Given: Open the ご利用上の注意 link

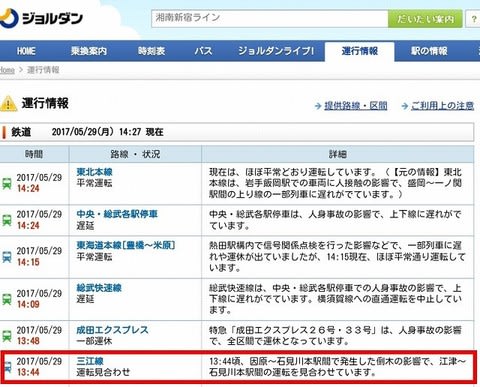Looking at the screenshot, I should (442, 106).
